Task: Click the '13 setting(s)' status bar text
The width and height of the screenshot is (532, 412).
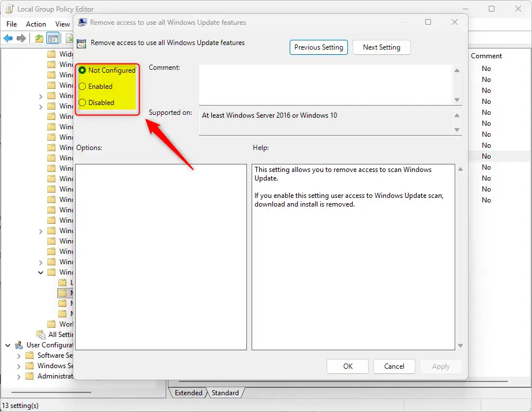Action: [x=20, y=406]
